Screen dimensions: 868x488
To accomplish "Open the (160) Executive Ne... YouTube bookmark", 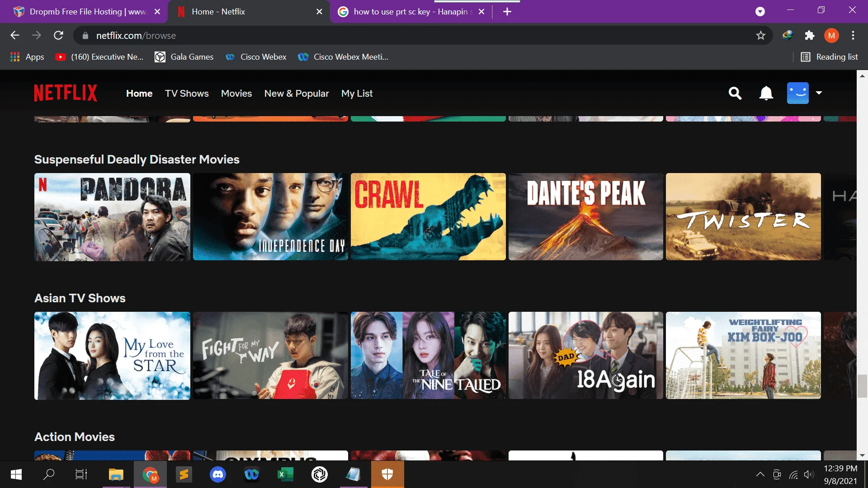I will (99, 57).
